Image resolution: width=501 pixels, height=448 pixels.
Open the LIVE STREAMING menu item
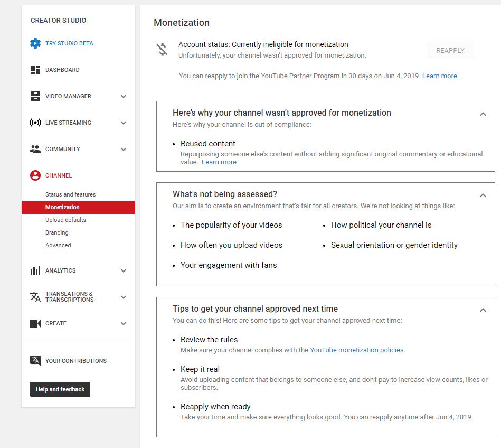[x=68, y=123]
